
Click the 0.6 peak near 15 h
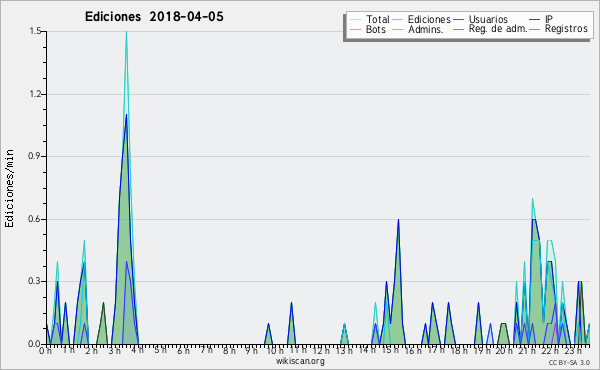[x=398, y=220]
